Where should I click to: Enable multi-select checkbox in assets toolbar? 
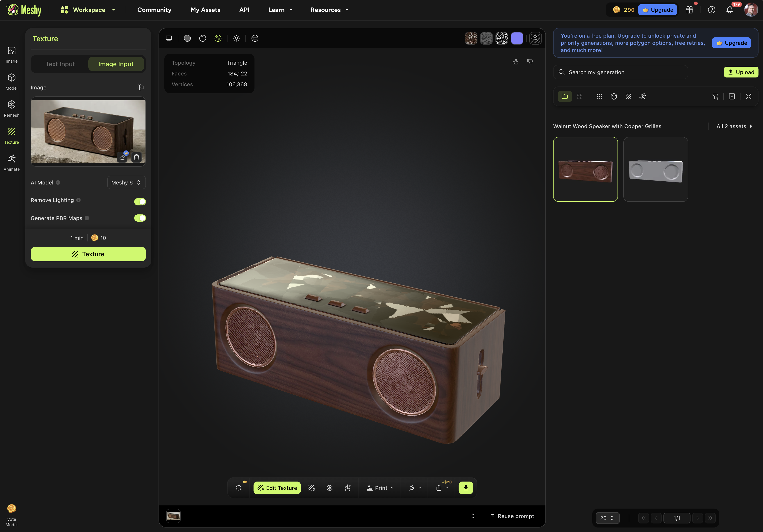(732, 96)
